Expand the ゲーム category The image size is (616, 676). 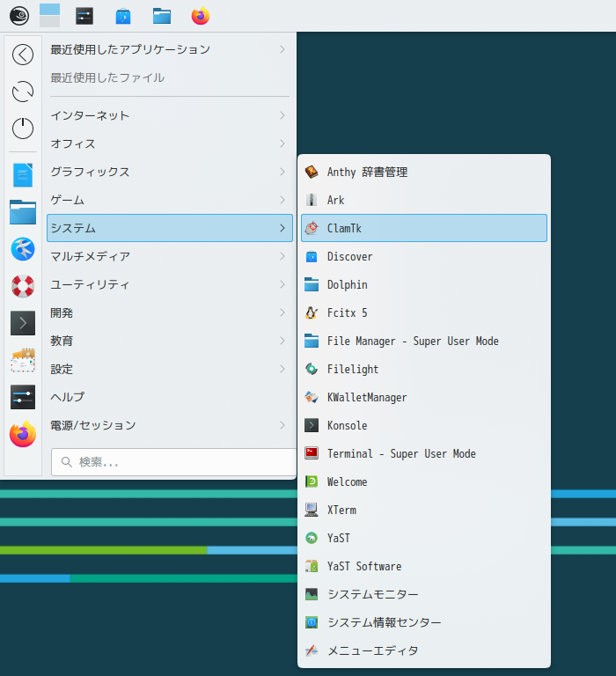click(x=170, y=200)
